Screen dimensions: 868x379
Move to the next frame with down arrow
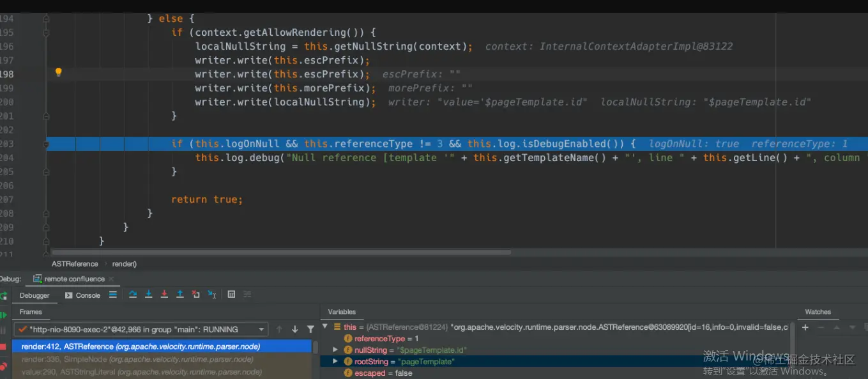(x=295, y=329)
